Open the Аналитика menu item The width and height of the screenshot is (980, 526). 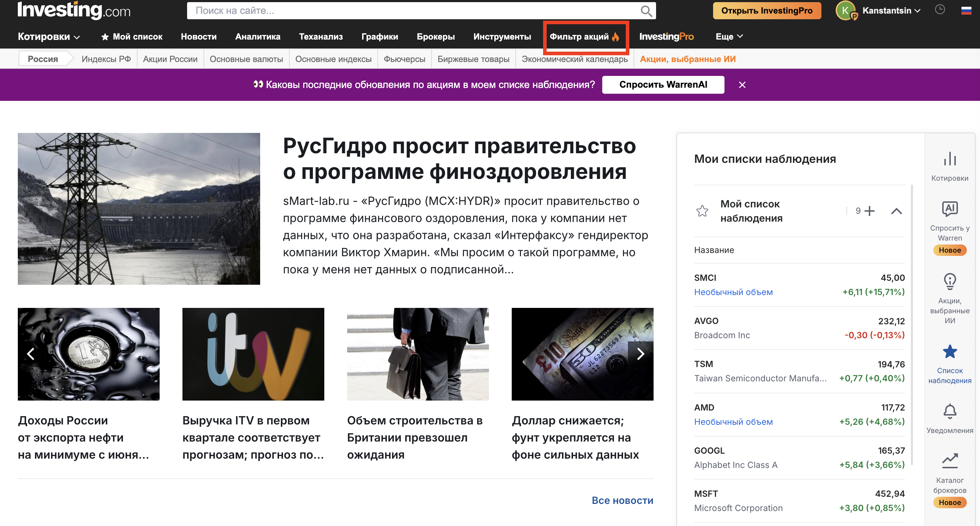point(258,36)
